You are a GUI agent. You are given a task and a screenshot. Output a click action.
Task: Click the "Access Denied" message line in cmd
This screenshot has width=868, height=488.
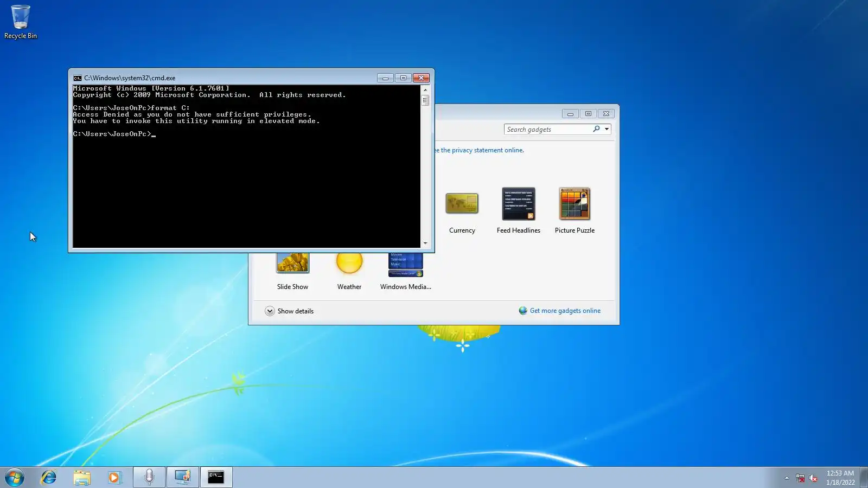pyautogui.click(x=193, y=114)
